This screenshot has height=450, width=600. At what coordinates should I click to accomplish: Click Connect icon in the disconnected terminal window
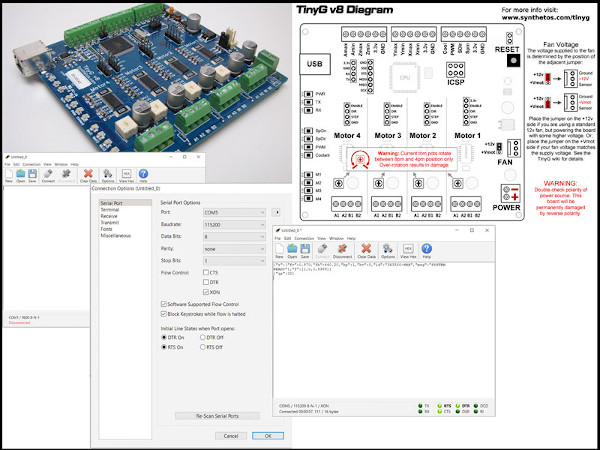click(48, 175)
